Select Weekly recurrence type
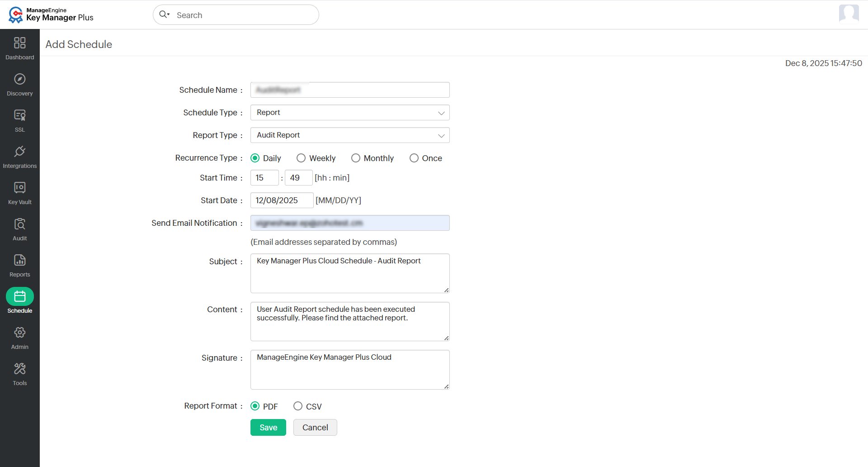The height and width of the screenshot is (467, 868). 301,158
